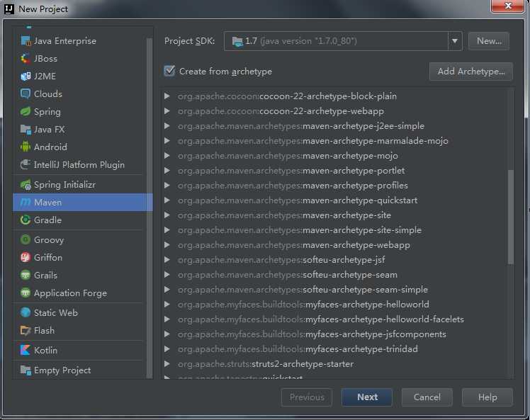530x420 pixels.
Task: Click the Spring leaf icon
Action: (x=26, y=111)
